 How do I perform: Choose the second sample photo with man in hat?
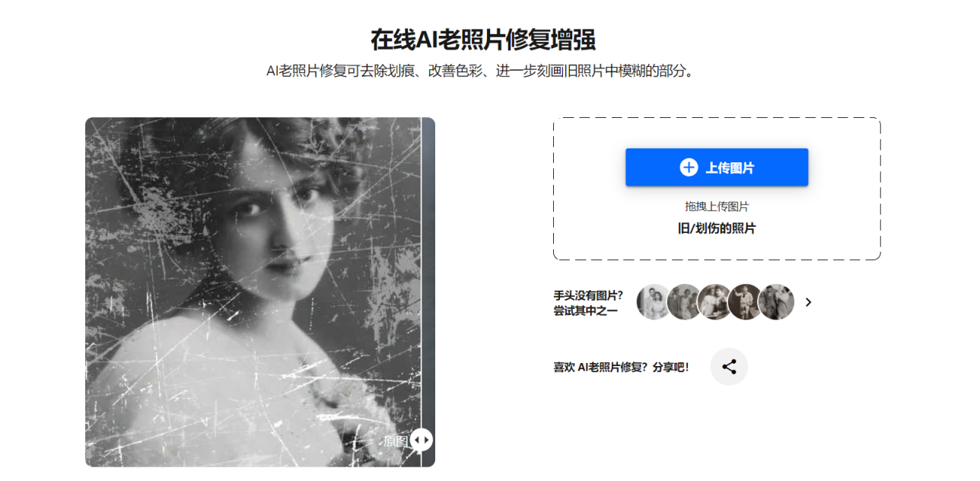pos(685,302)
